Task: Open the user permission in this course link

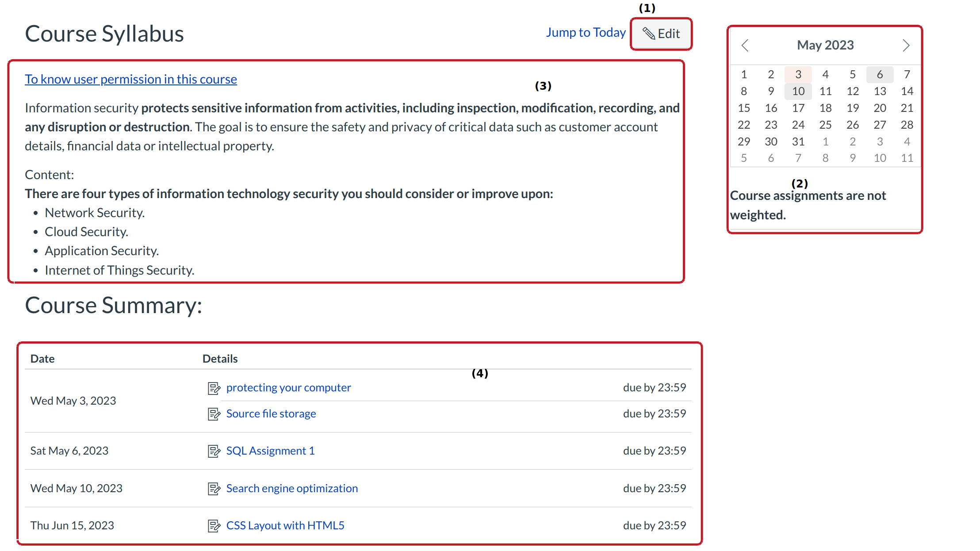Action: (131, 79)
